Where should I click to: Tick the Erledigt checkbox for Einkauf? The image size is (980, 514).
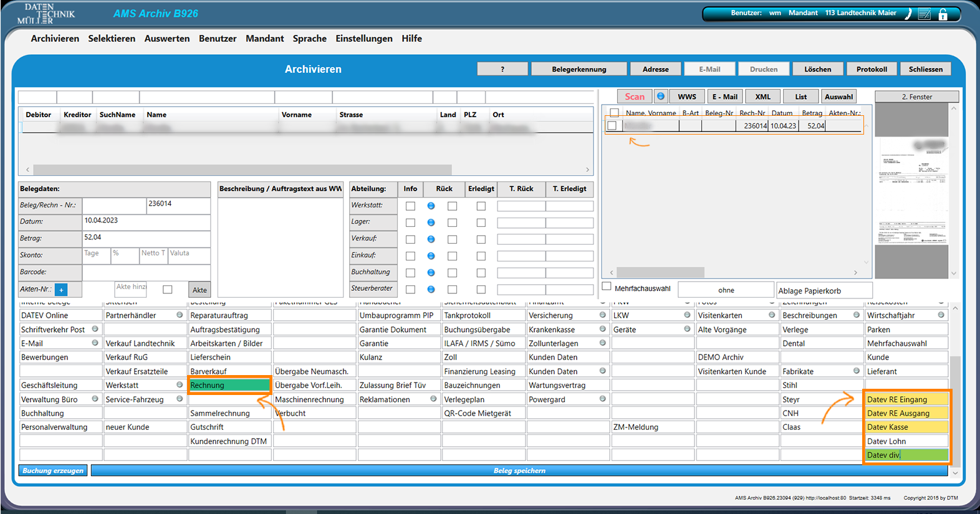[x=481, y=255]
